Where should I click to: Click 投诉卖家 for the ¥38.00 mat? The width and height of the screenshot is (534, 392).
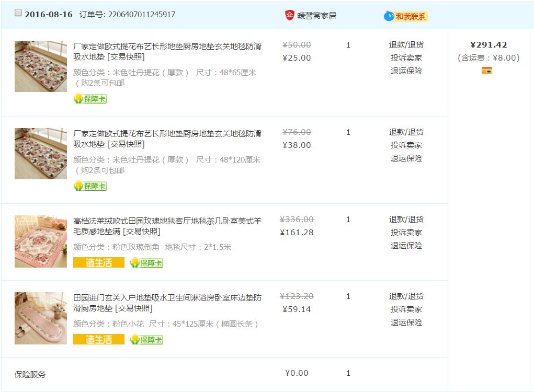(x=406, y=145)
